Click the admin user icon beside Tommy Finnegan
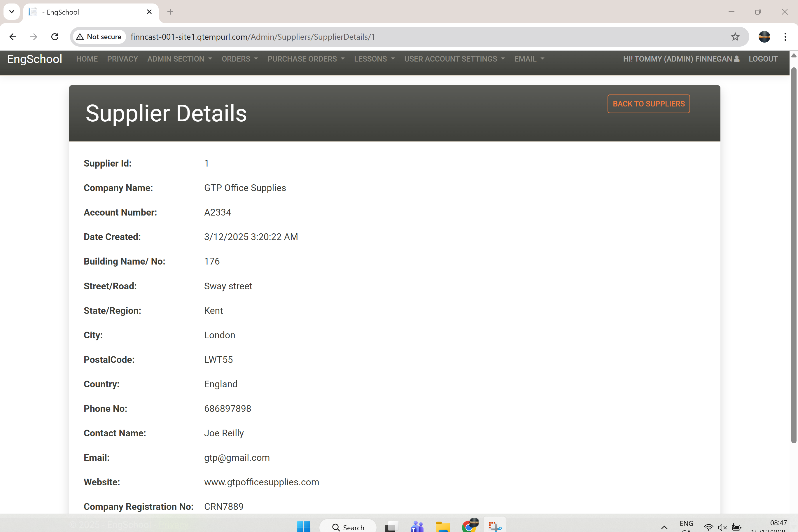This screenshot has height=532, width=798. click(x=736, y=58)
